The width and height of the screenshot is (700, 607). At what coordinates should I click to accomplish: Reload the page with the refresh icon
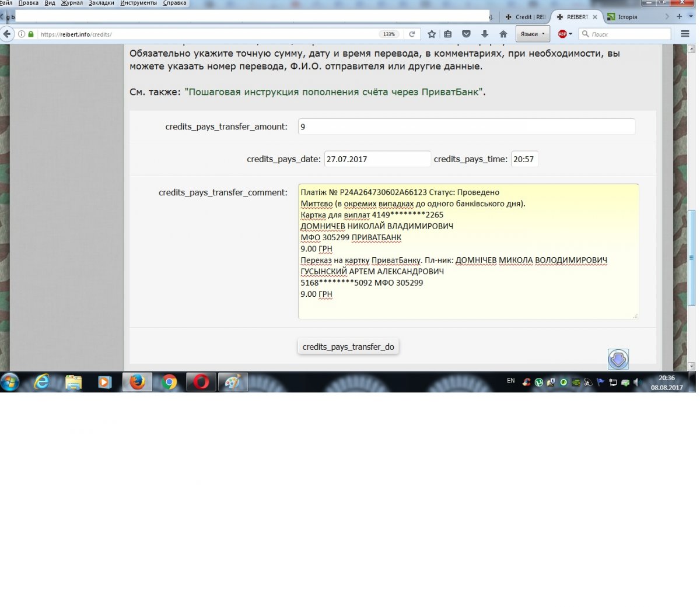412,34
